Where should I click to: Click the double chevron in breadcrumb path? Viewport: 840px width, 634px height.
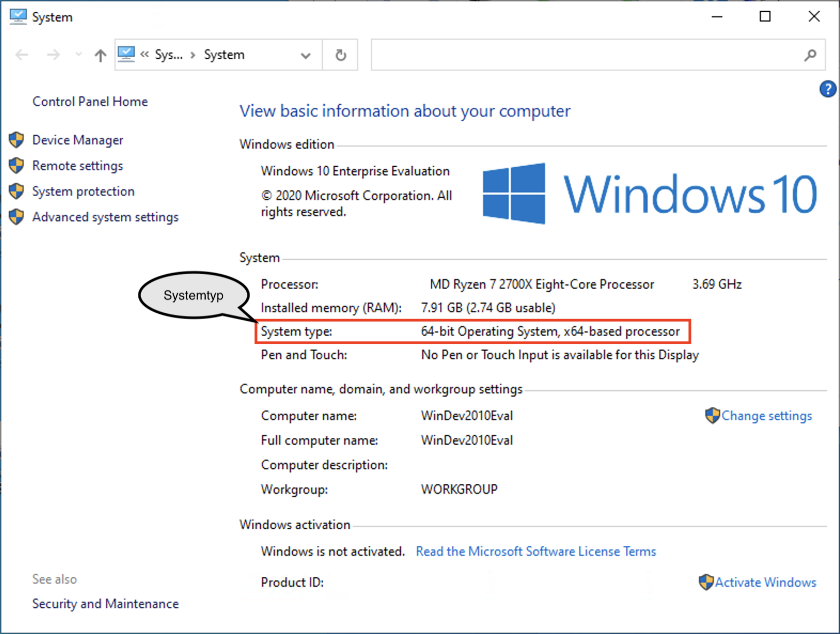tap(144, 55)
